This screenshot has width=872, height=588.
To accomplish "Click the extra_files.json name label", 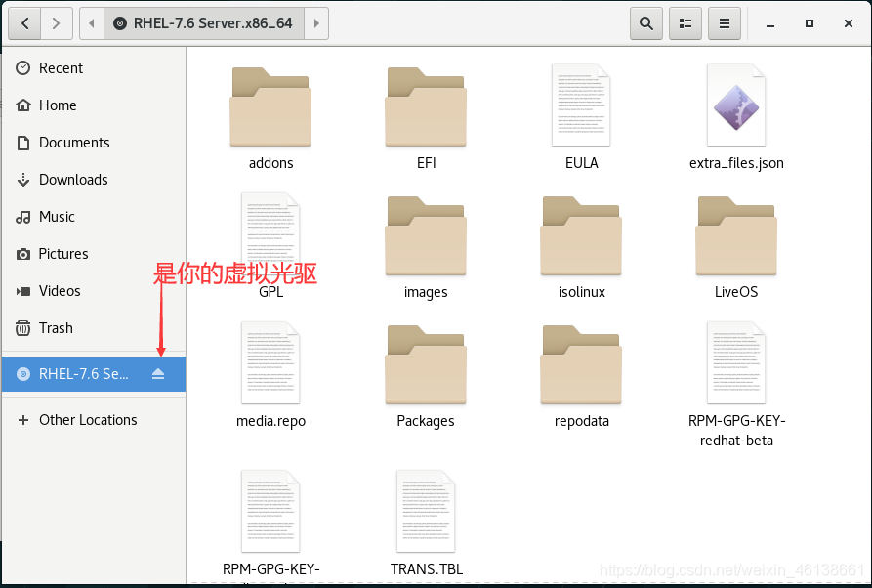I will (x=736, y=163).
